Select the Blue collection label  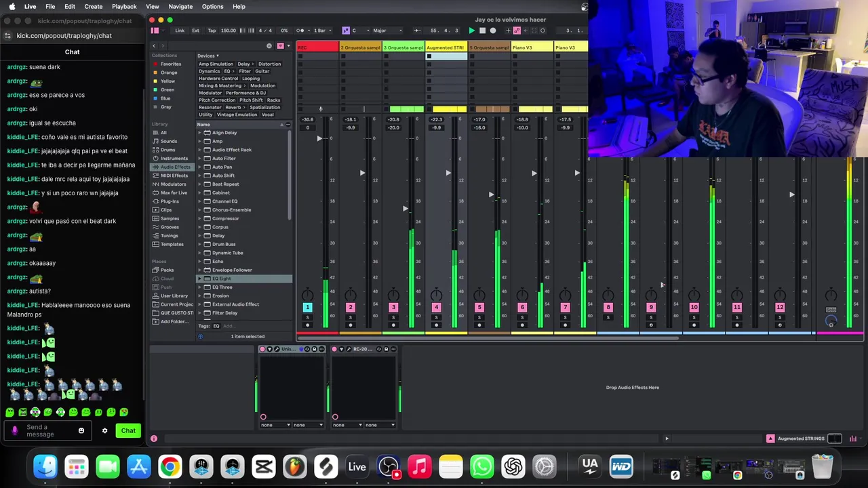point(165,98)
